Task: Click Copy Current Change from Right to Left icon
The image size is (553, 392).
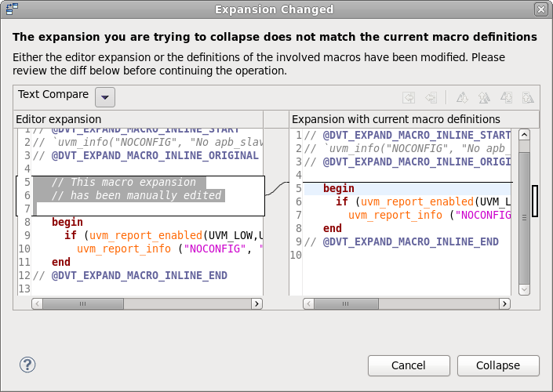Action: point(431,98)
